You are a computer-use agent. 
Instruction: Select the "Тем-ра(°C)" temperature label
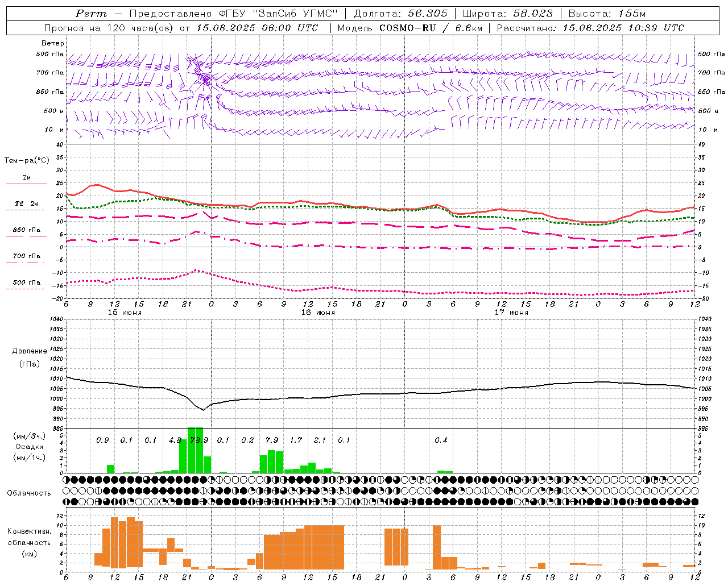pyautogui.click(x=27, y=161)
